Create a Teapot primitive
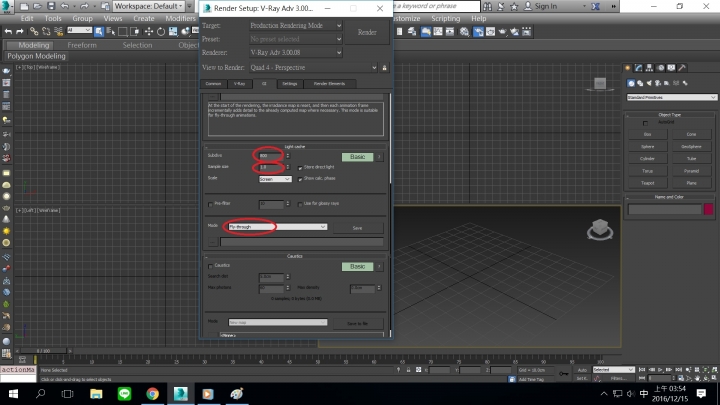This screenshot has height=405, width=720. pos(647,183)
